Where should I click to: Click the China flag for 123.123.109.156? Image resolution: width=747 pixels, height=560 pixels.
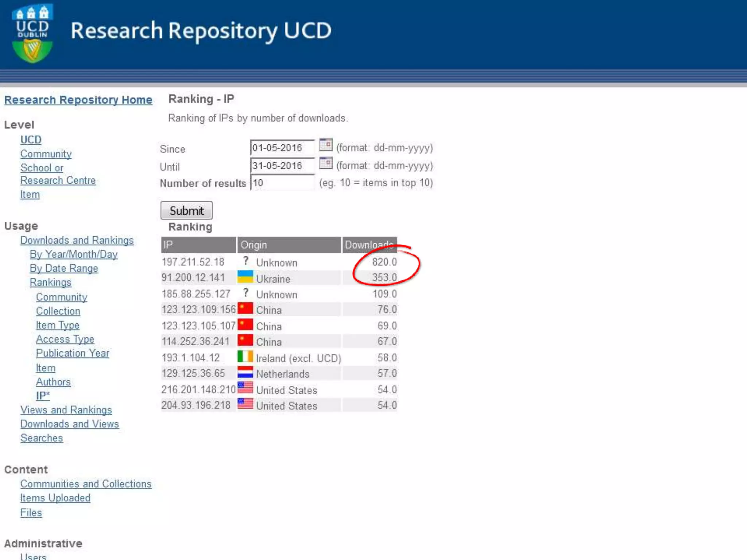click(245, 308)
